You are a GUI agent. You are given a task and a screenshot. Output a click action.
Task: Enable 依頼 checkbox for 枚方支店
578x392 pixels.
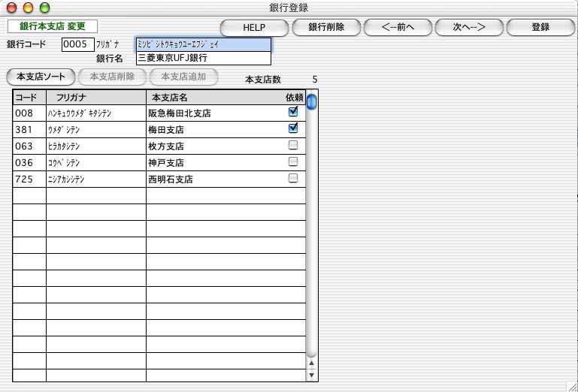[x=293, y=145]
